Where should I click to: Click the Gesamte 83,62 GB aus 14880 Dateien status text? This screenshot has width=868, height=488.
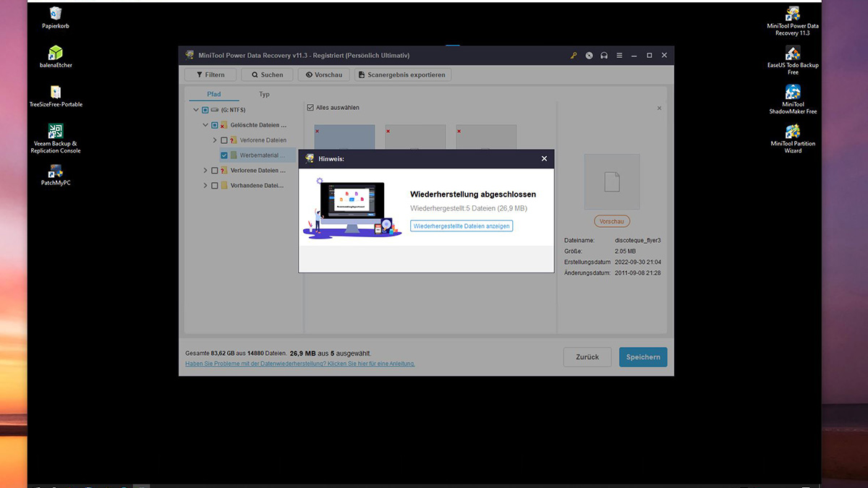[x=235, y=354]
